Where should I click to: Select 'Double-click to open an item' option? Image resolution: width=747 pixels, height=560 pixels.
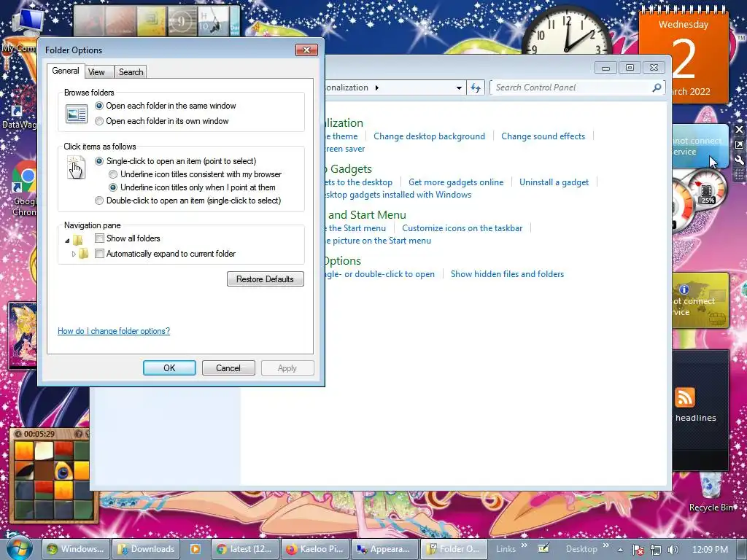(x=188, y=201)
